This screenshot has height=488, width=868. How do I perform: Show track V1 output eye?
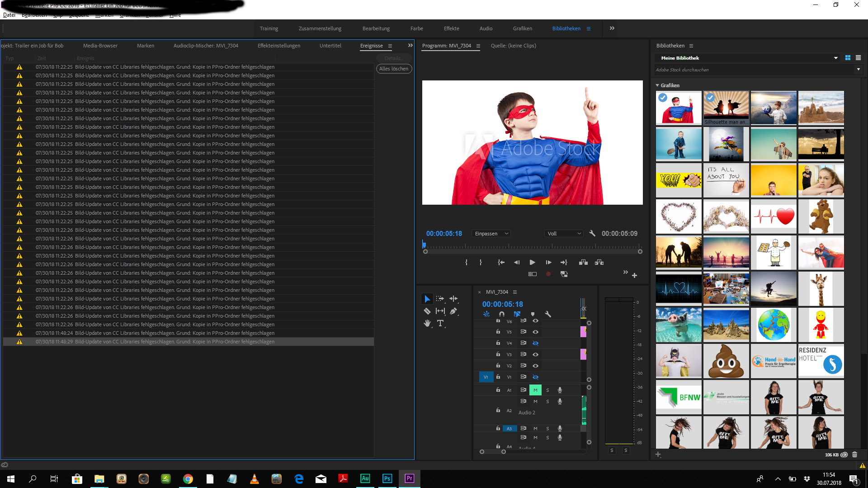coord(535,377)
